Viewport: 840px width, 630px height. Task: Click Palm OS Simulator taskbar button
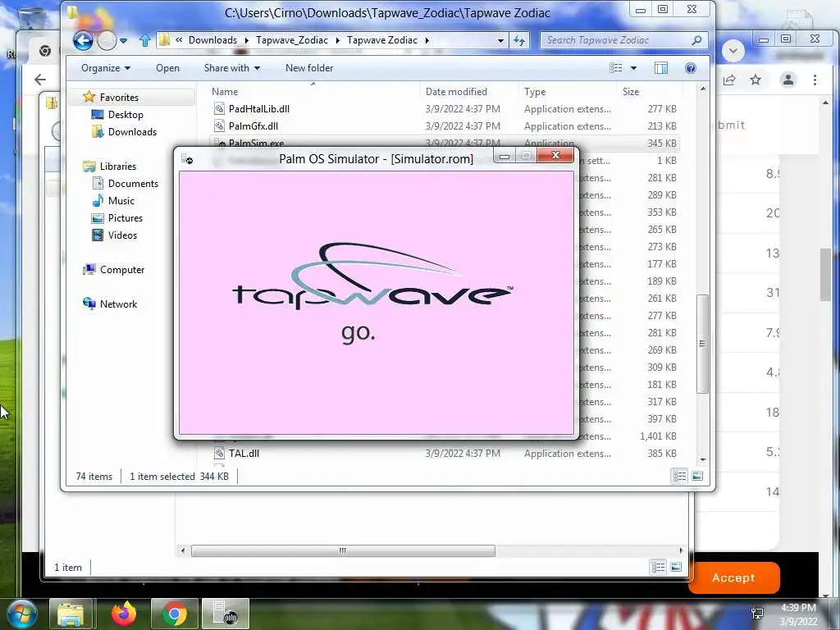click(226, 614)
